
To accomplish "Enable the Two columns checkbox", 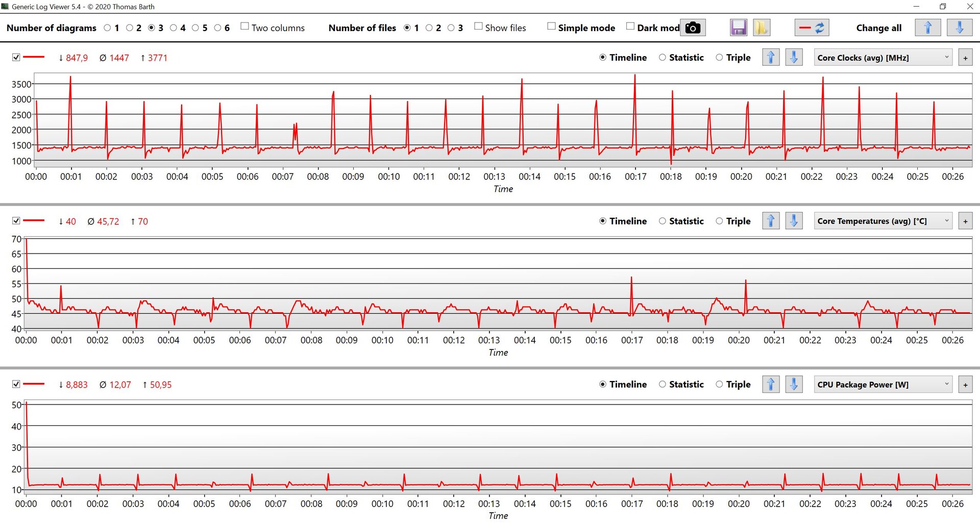I will pos(245,27).
